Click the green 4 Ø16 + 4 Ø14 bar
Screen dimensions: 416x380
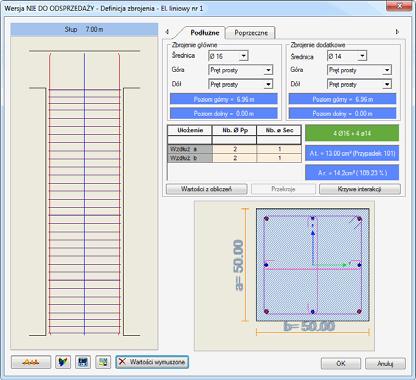point(352,133)
